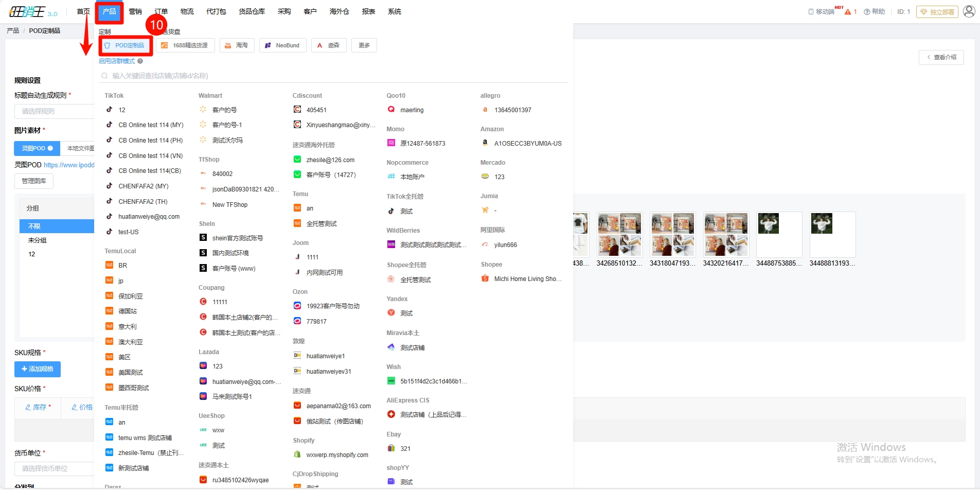Select the 不限 group filter
980x490 pixels.
[x=34, y=226]
